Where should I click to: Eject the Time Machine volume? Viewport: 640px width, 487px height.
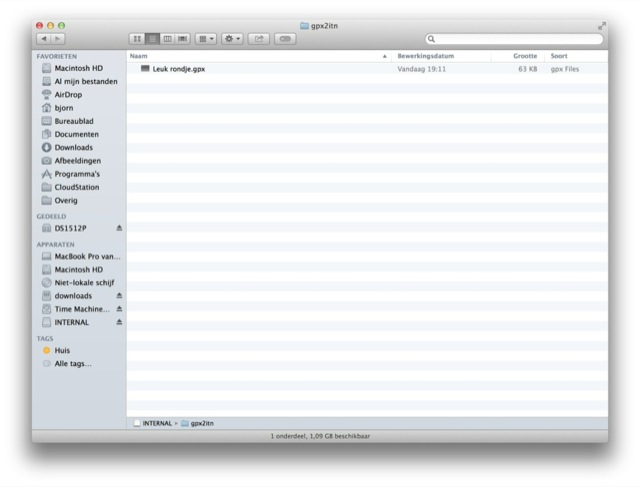[119, 309]
